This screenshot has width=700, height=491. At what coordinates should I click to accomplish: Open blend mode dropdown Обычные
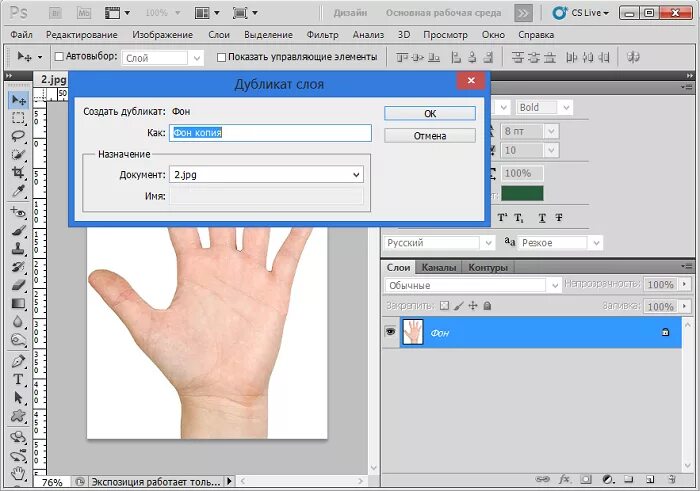pyautogui.click(x=472, y=285)
